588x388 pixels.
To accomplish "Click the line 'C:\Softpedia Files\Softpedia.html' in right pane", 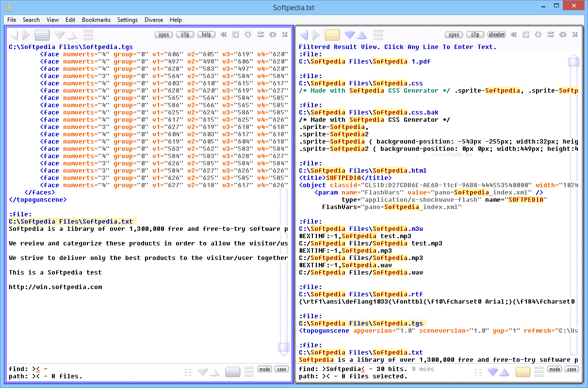I will pyautogui.click(x=363, y=171).
